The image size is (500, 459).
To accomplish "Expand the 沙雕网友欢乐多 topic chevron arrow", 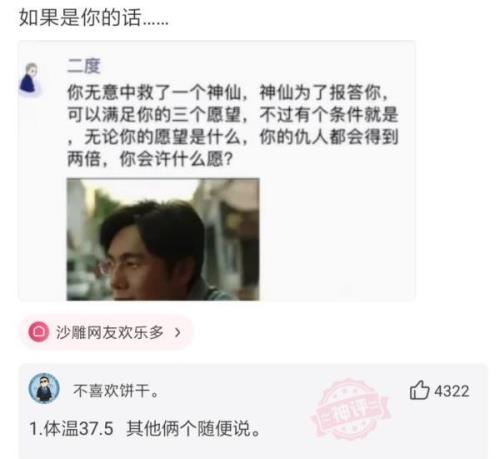I will point(178,332).
